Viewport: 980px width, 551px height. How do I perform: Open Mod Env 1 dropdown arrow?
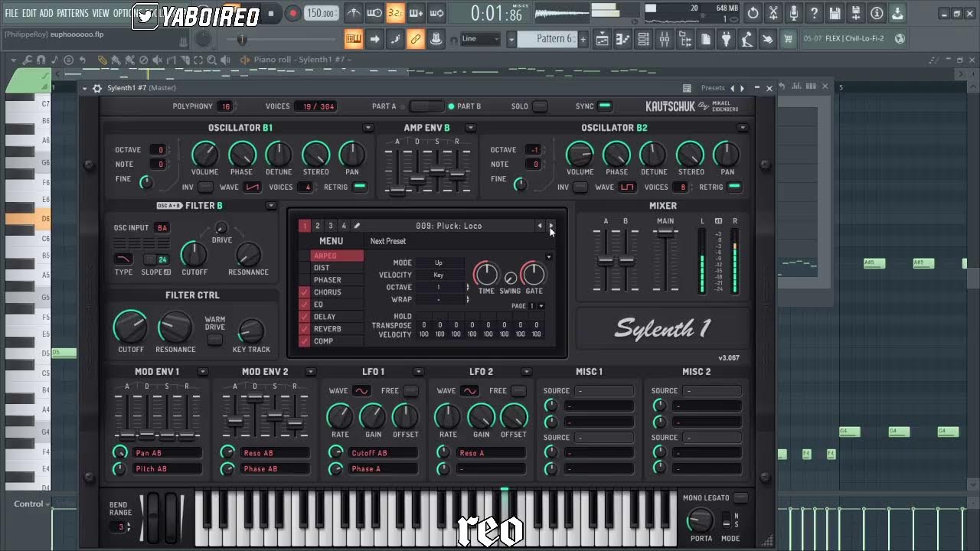(203, 372)
